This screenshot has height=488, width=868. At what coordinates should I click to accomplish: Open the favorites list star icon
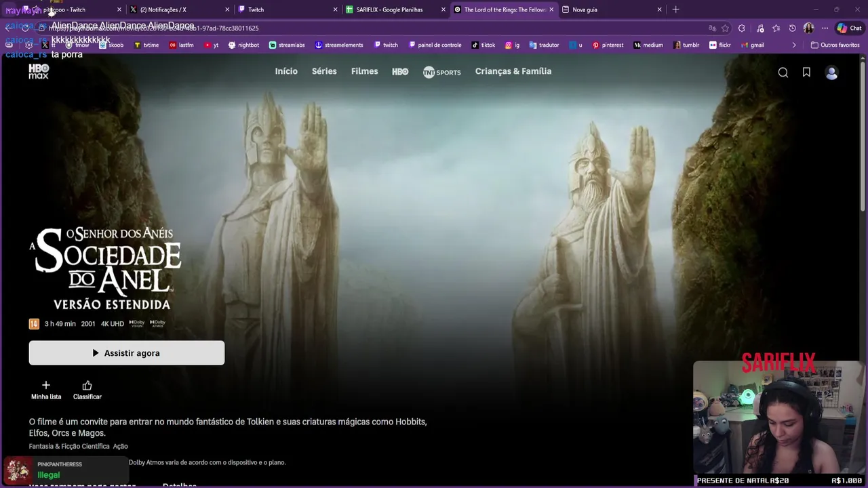click(x=776, y=28)
